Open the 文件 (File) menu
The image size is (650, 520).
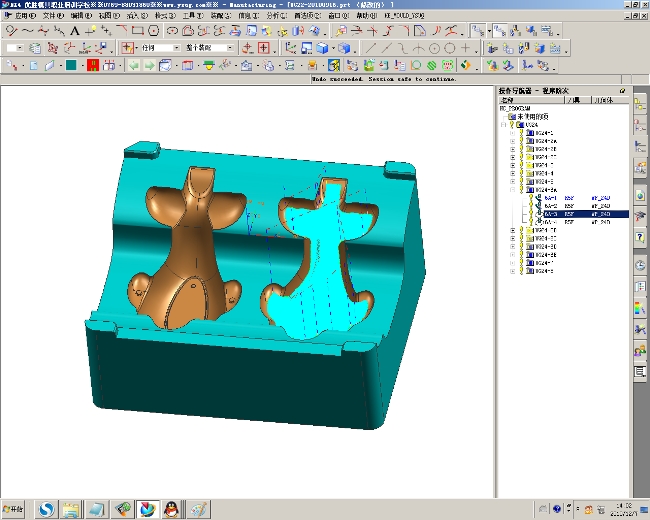(x=52, y=16)
